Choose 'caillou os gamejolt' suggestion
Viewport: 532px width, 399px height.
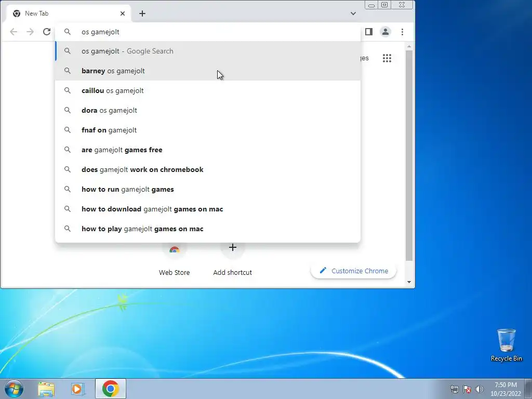click(208, 90)
